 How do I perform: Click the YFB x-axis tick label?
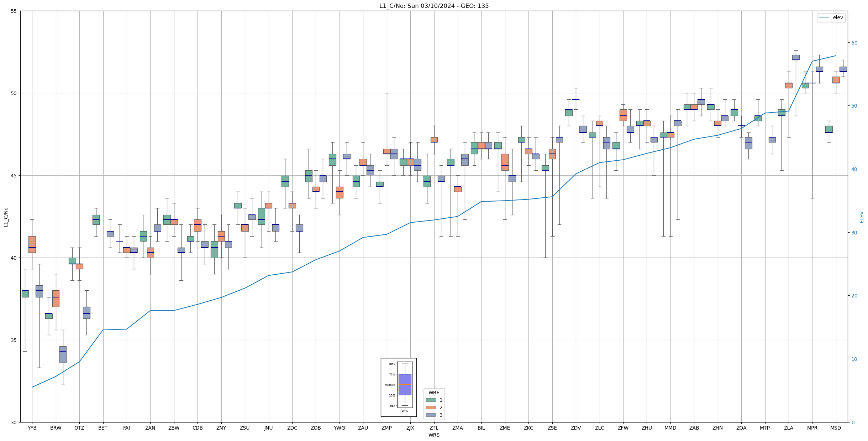click(x=32, y=428)
